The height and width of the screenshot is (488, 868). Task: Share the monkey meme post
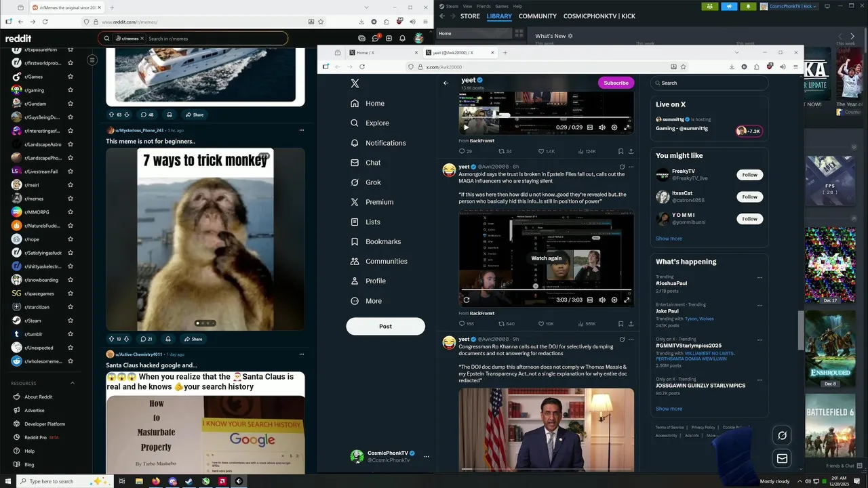[x=195, y=339]
